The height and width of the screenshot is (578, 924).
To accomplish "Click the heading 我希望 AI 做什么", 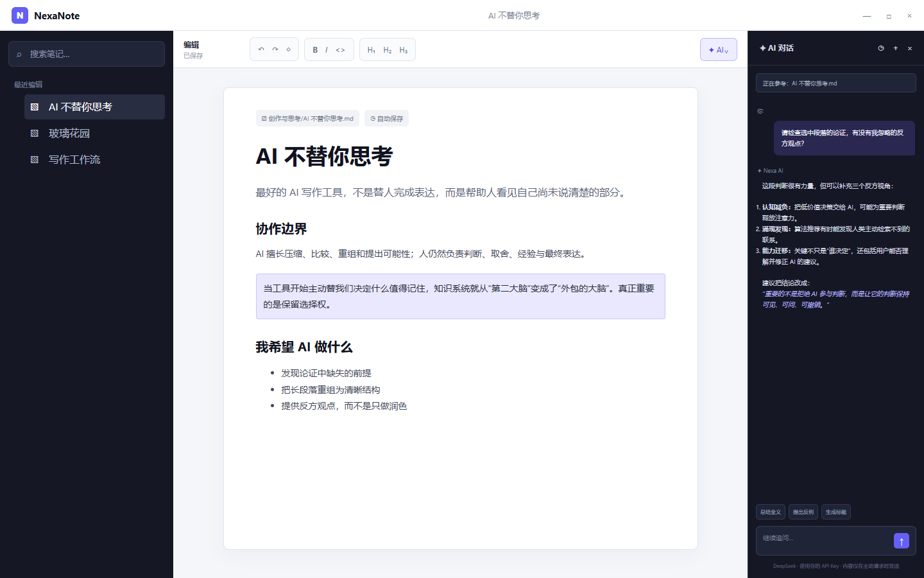I will click(304, 347).
